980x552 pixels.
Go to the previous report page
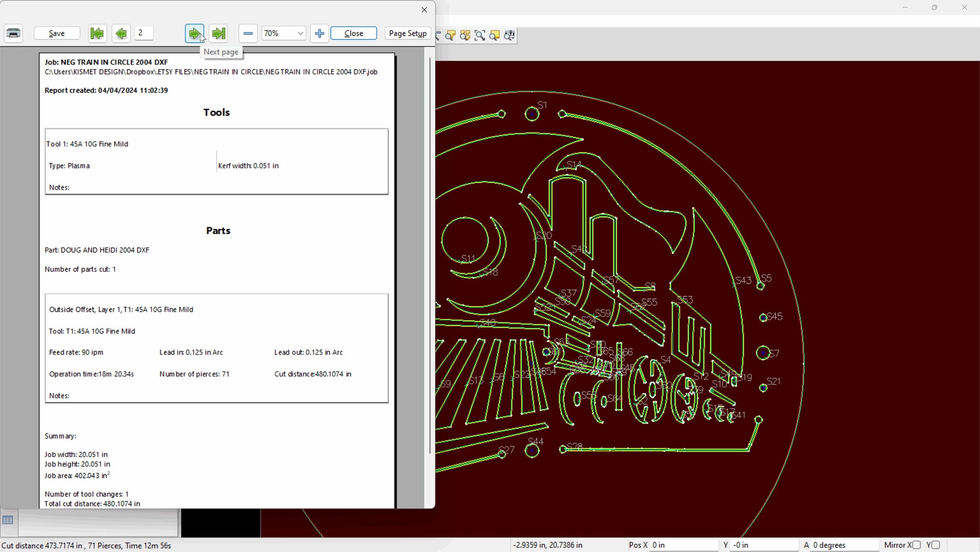coord(121,33)
